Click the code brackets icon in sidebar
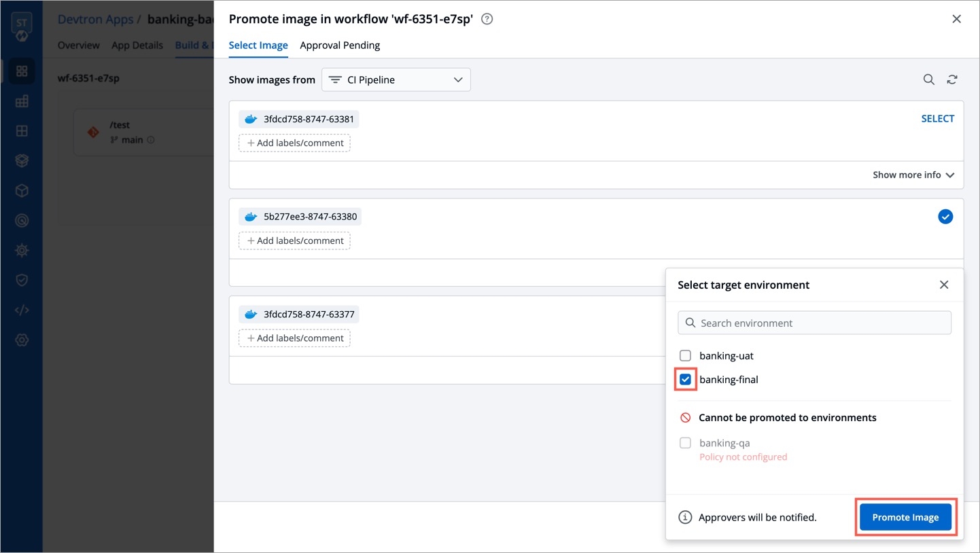980x553 pixels. (x=22, y=310)
